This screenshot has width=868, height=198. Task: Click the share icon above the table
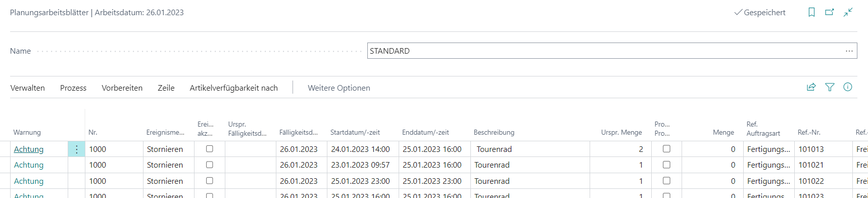pyautogui.click(x=811, y=87)
